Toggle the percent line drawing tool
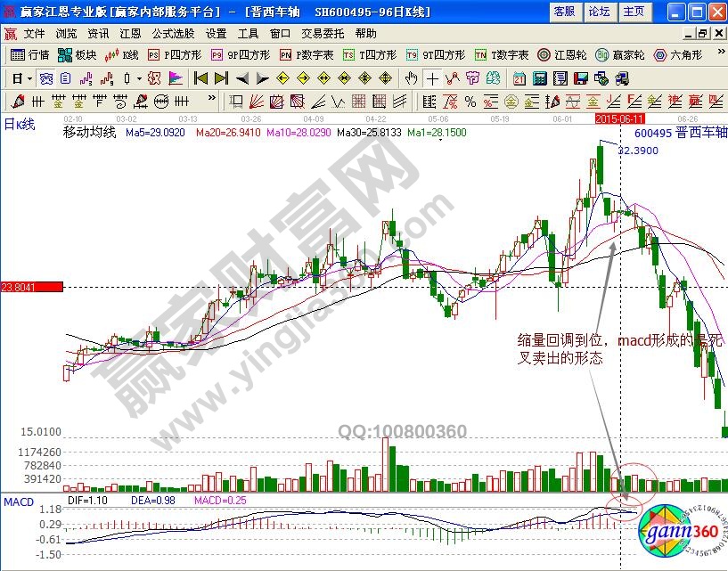The height and width of the screenshot is (571, 728). [470, 100]
